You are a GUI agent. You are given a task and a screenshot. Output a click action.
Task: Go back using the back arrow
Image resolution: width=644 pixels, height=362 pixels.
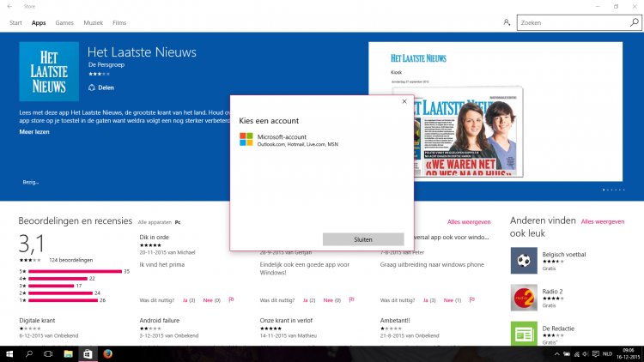click(x=9, y=6)
